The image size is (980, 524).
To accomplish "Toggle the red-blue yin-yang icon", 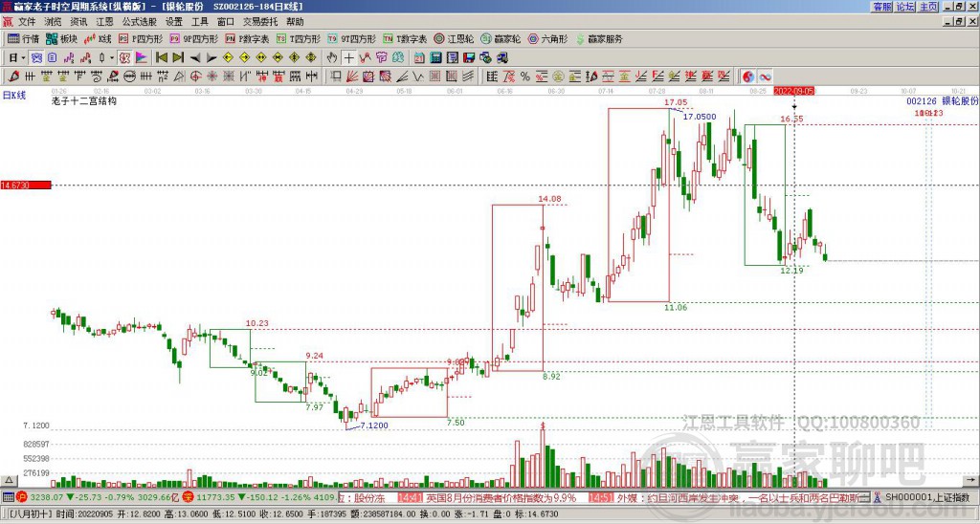I will coord(748,76).
